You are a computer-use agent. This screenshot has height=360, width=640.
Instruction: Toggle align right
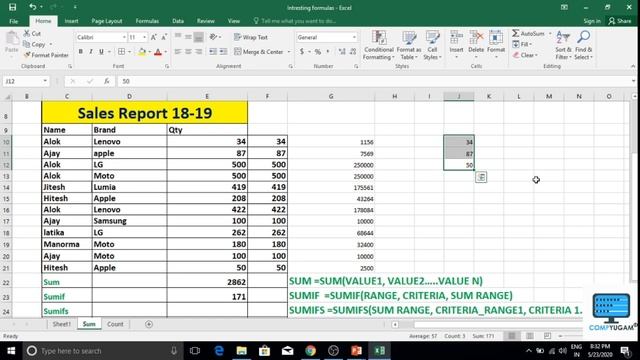(198, 52)
